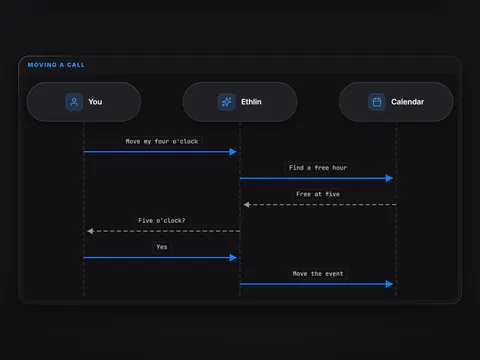Click the dashed arrow under 'Free at five'
Screen dimensions: 480x360
pos(320,205)
